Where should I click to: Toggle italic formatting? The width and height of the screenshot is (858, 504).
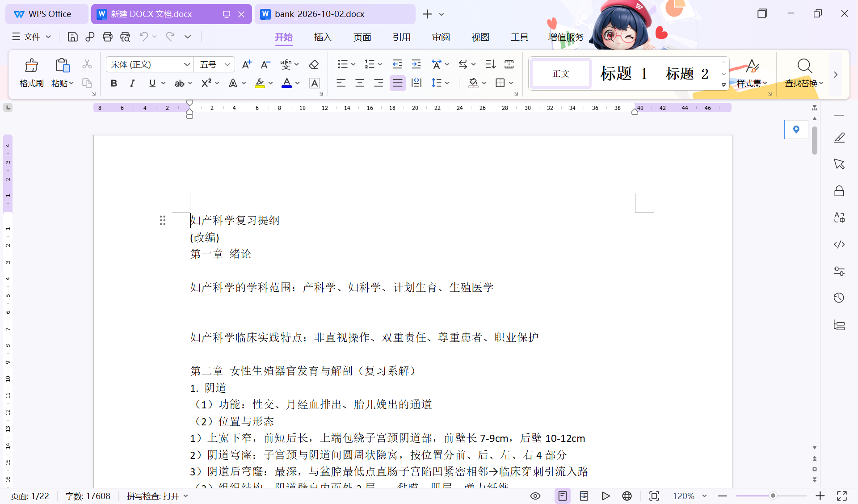(132, 83)
